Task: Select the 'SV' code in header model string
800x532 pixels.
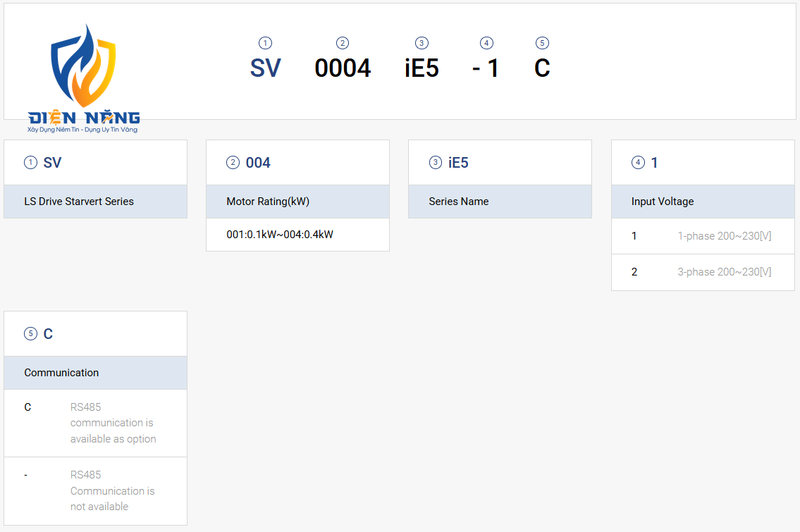Action: [265, 68]
